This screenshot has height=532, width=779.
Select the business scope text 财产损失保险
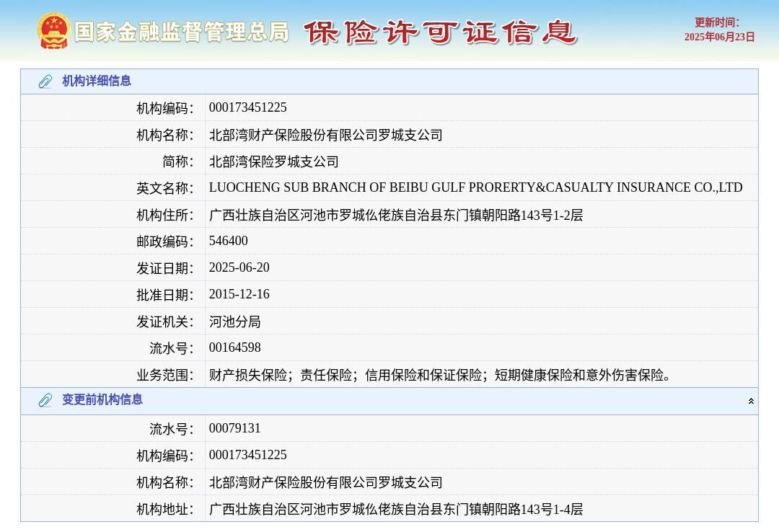tap(440, 375)
